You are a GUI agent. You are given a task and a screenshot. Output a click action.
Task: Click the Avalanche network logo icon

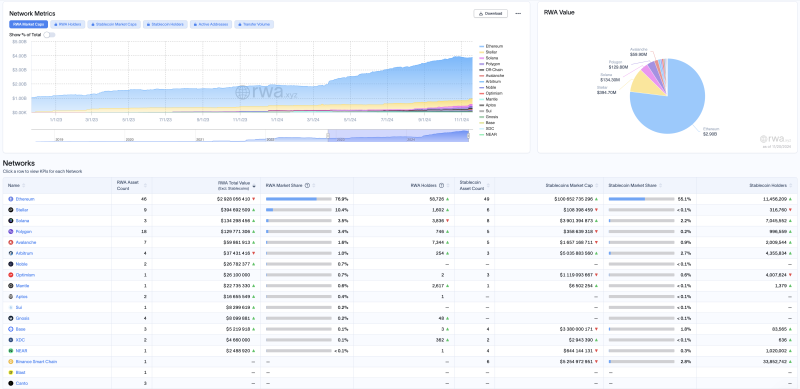pos(11,242)
